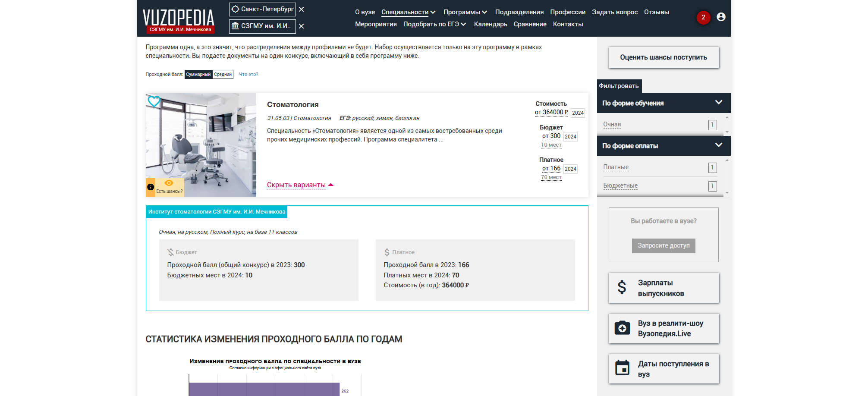Open the Санкт-Петербург city selector

262,9
